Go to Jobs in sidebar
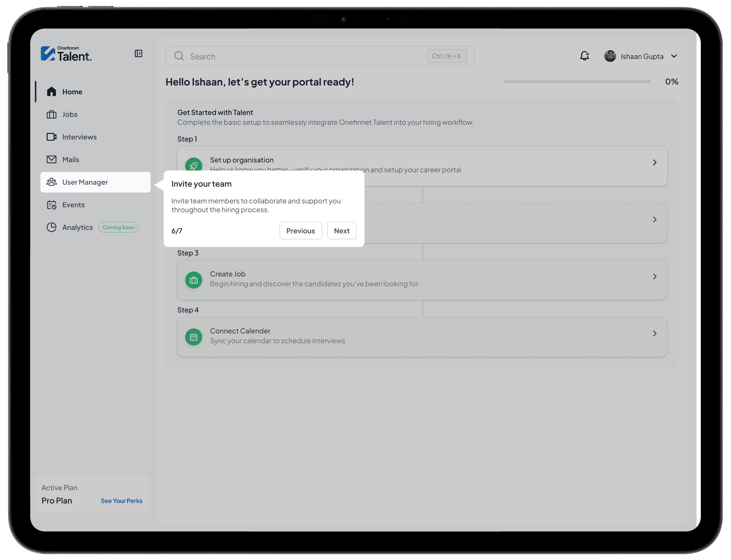Screen dimensions: 731x560 click(x=70, y=115)
